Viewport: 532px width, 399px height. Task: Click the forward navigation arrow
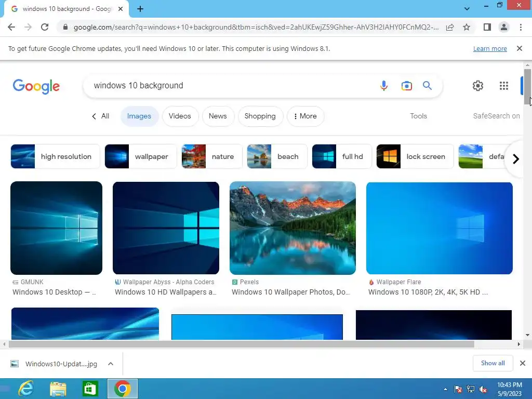click(28, 27)
